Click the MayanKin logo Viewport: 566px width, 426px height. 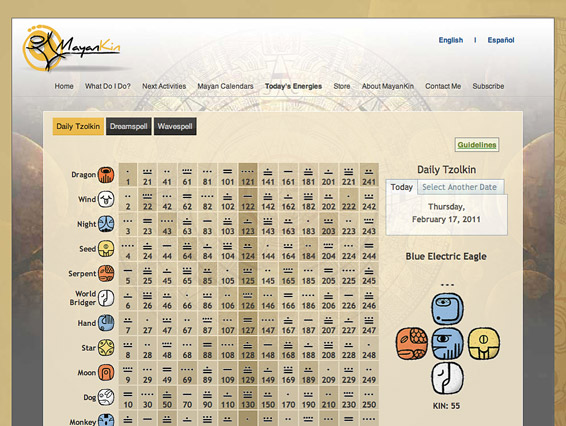coord(71,48)
